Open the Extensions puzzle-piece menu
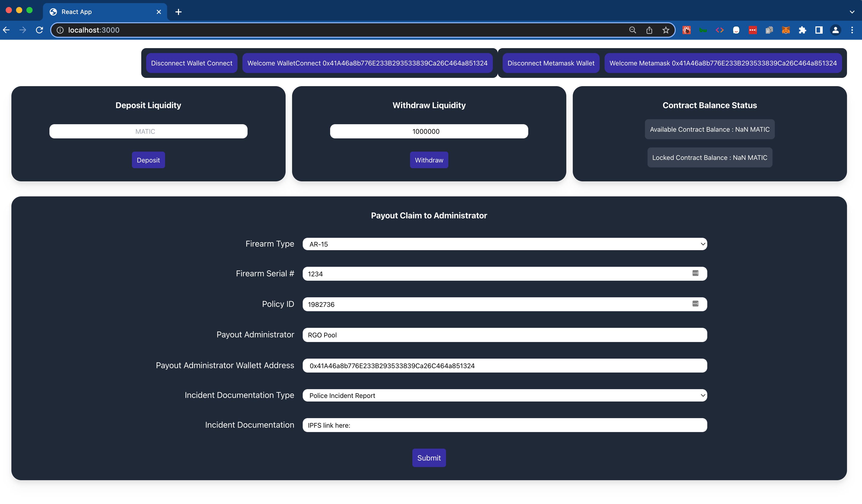862x504 pixels. 802,30
